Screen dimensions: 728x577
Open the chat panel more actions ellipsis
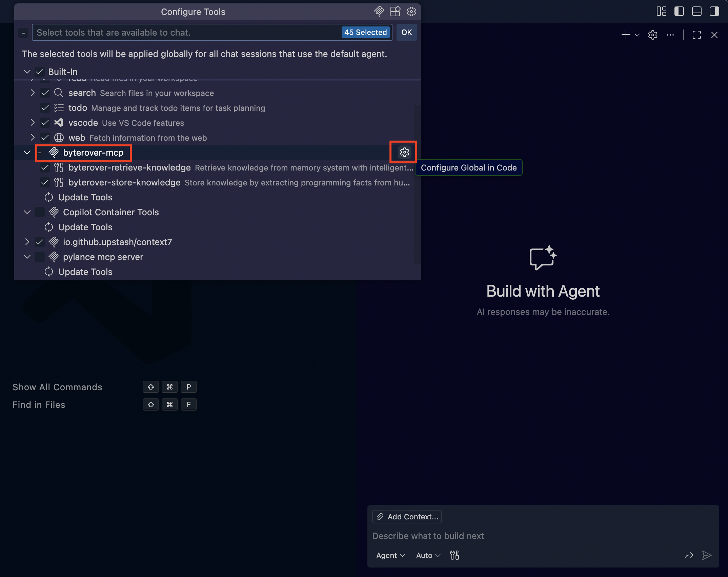(670, 35)
